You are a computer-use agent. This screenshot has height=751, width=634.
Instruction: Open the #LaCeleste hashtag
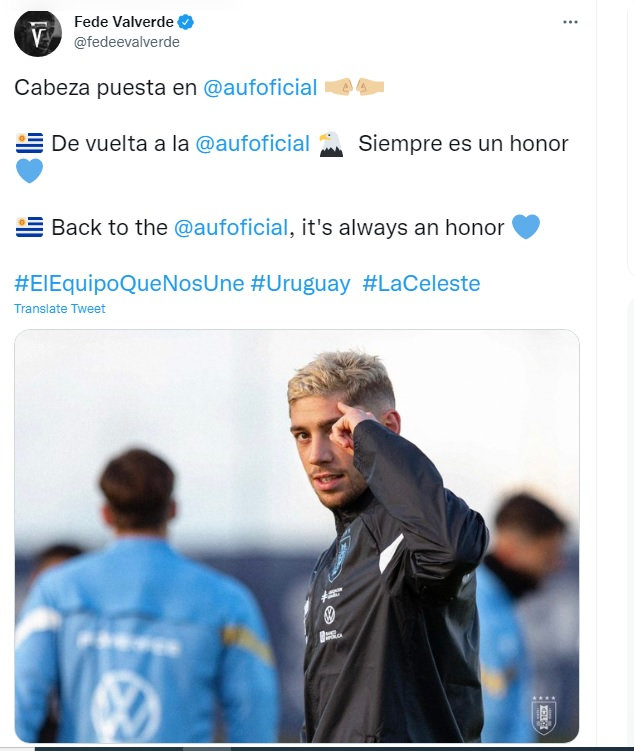(421, 284)
